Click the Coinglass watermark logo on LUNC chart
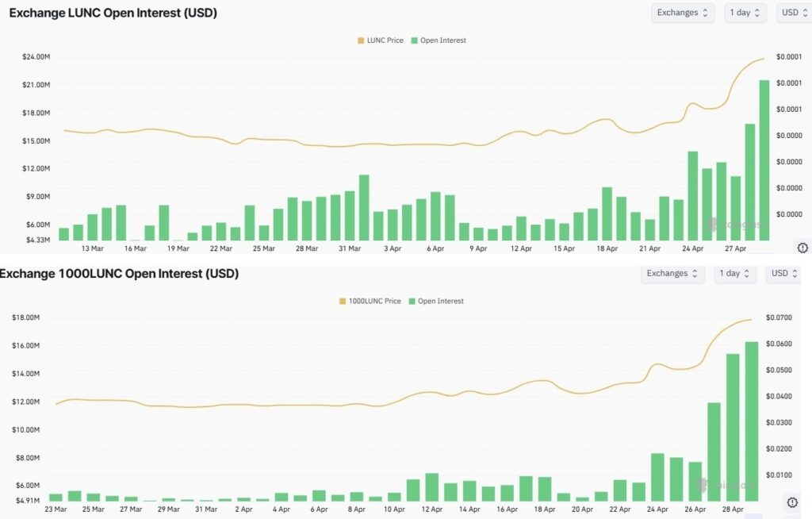The width and height of the screenshot is (812, 519). pos(734,225)
